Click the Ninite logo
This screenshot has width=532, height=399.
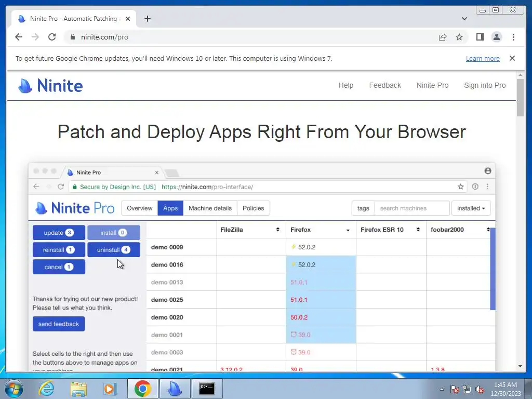click(50, 86)
